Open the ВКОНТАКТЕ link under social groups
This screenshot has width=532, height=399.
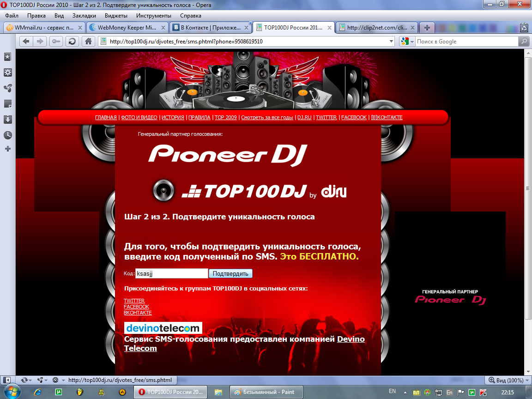(x=138, y=313)
